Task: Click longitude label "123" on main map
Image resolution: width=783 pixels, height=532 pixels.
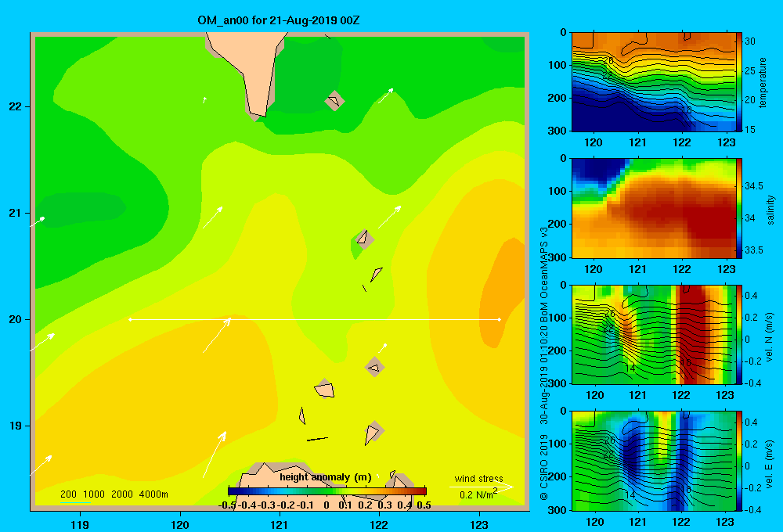Action: (x=479, y=524)
